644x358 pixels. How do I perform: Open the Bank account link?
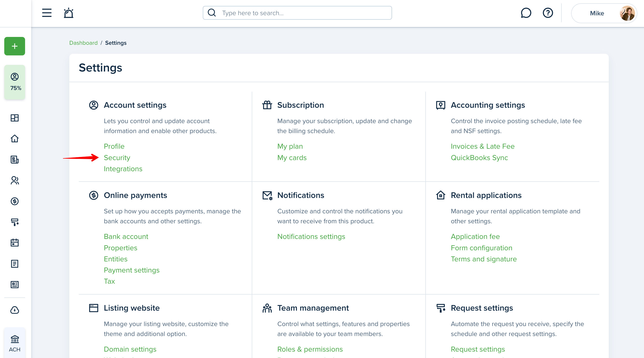126,236
